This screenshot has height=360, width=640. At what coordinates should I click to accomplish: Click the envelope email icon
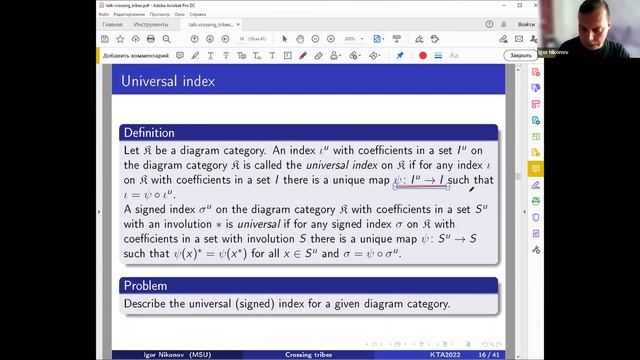point(519,39)
